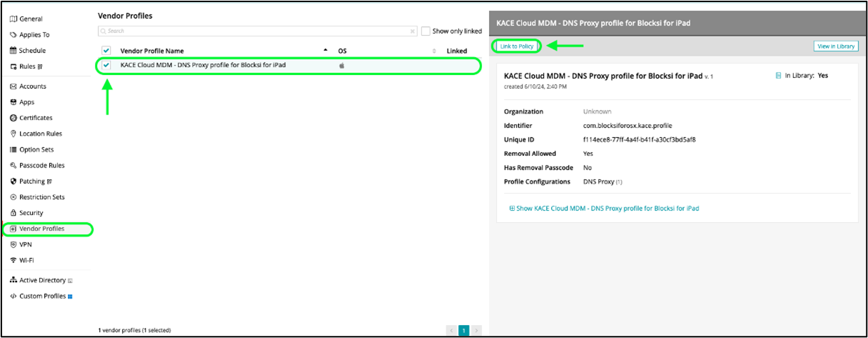The height and width of the screenshot is (338, 868).
Task: Expand Show KACE Cloud MDM profile details
Action: tap(604, 209)
